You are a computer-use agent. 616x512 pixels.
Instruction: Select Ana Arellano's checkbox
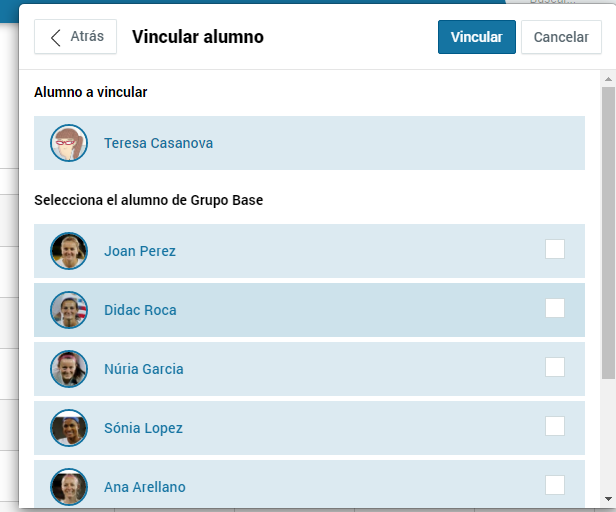tap(555, 485)
